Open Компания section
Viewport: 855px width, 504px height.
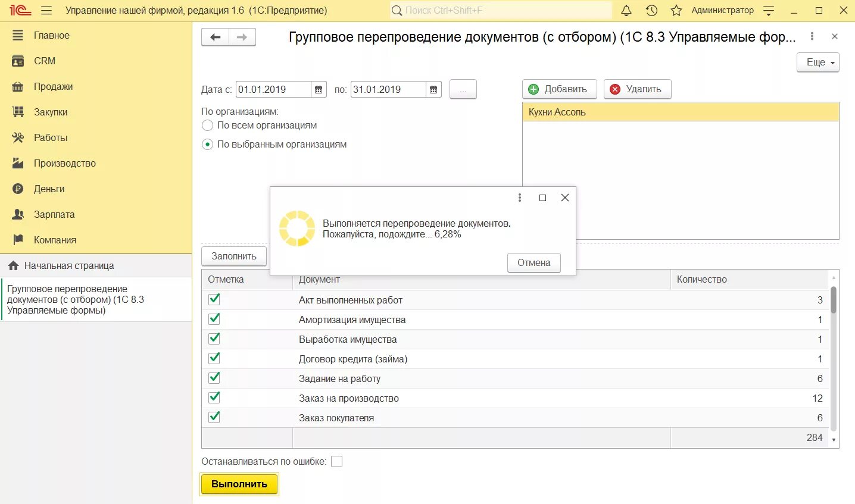[55, 240]
